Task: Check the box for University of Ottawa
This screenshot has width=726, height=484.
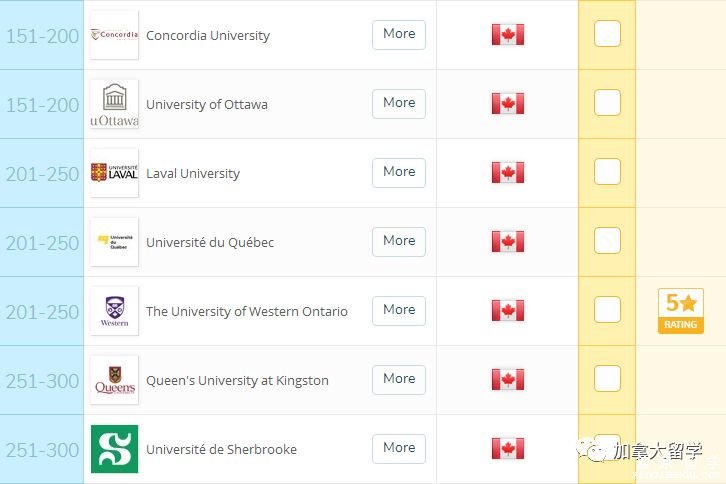Action: point(607,103)
